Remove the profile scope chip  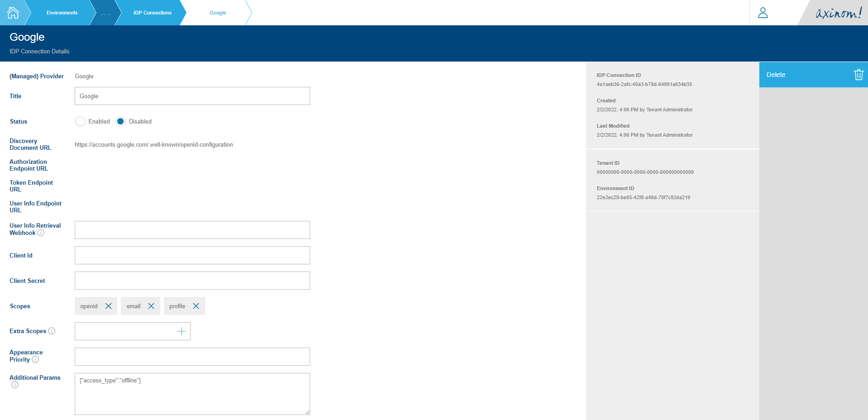click(x=197, y=306)
